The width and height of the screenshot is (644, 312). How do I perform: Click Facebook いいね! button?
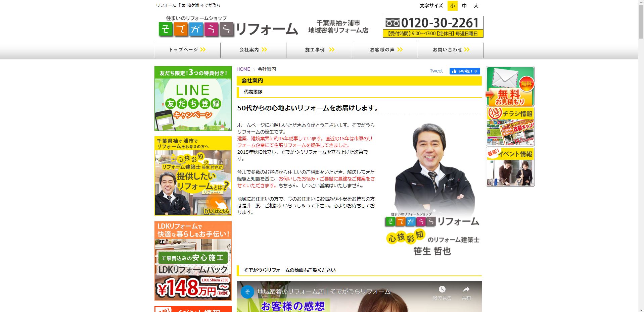pyautogui.click(x=465, y=71)
